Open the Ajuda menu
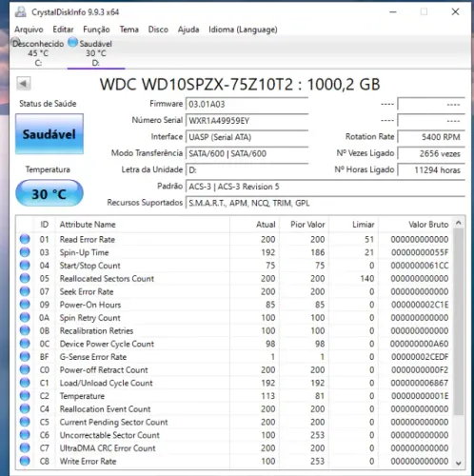The image size is (474, 476). pos(188,30)
